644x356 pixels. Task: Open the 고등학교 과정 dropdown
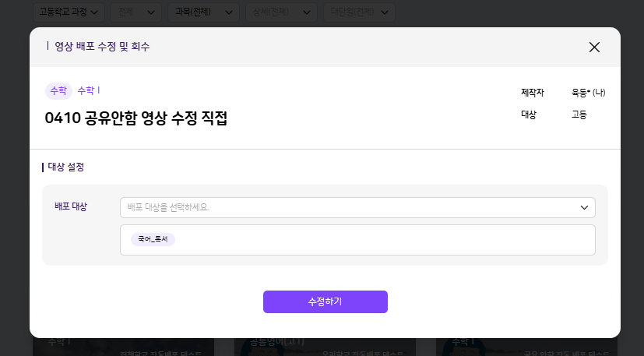point(69,12)
